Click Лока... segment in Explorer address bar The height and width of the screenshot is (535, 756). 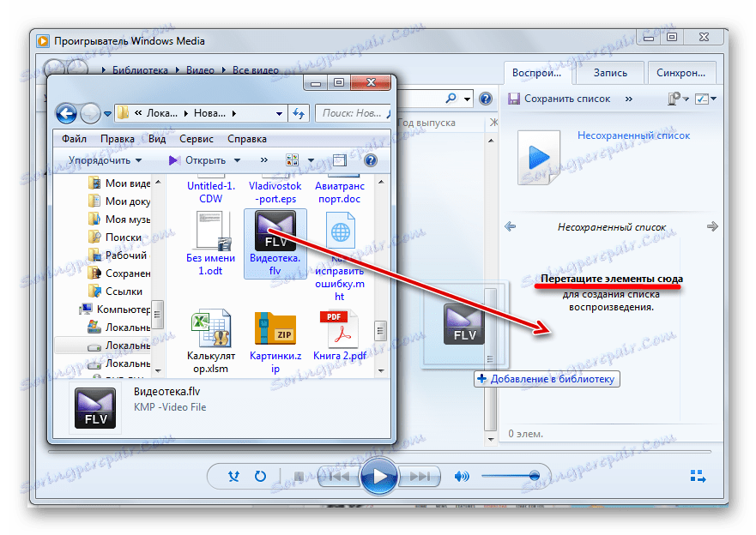click(162, 114)
